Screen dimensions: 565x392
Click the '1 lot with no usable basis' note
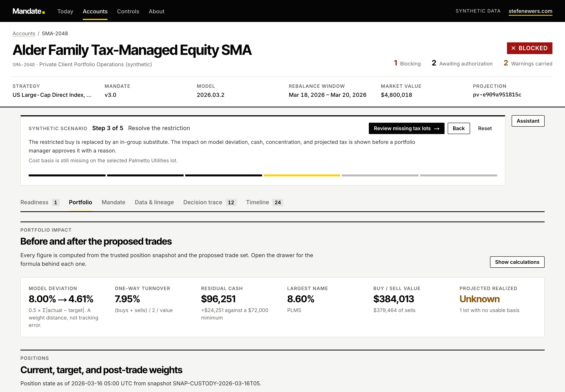pyautogui.click(x=489, y=310)
